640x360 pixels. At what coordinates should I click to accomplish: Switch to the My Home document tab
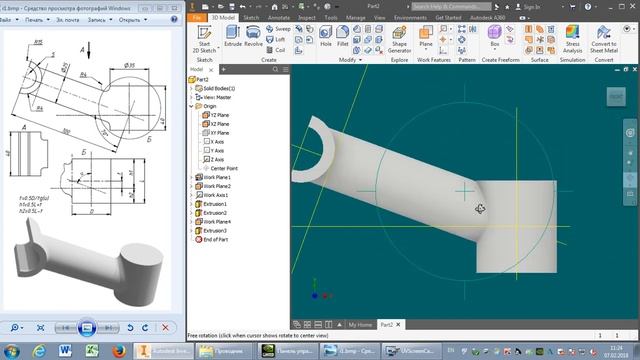click(x=360, y=324)
